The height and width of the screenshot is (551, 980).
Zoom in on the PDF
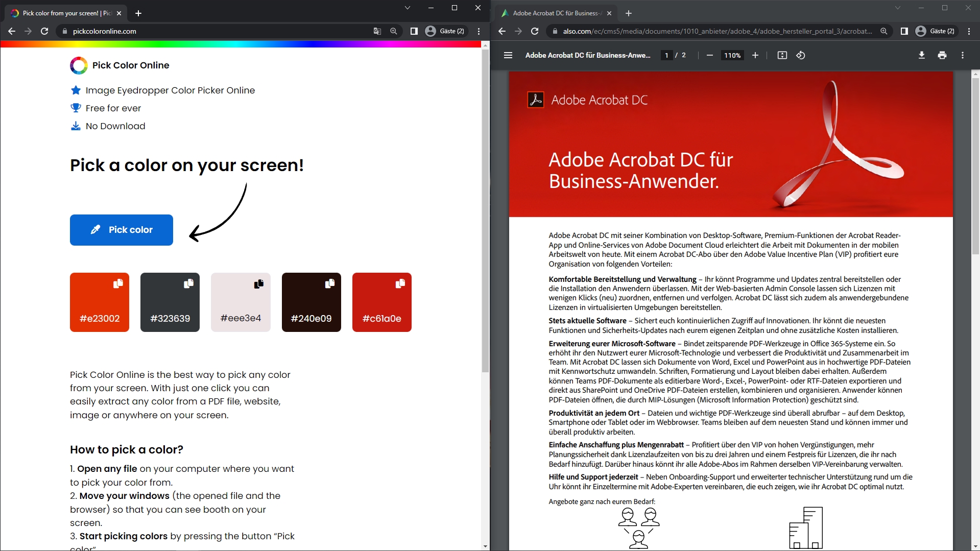[755, 55]
